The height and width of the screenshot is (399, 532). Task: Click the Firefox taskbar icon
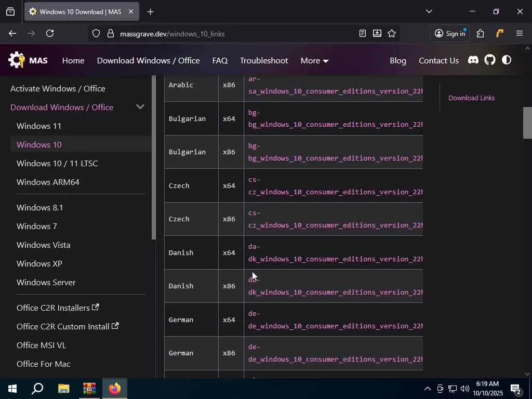pyautogui.click(x=115, y=389)
